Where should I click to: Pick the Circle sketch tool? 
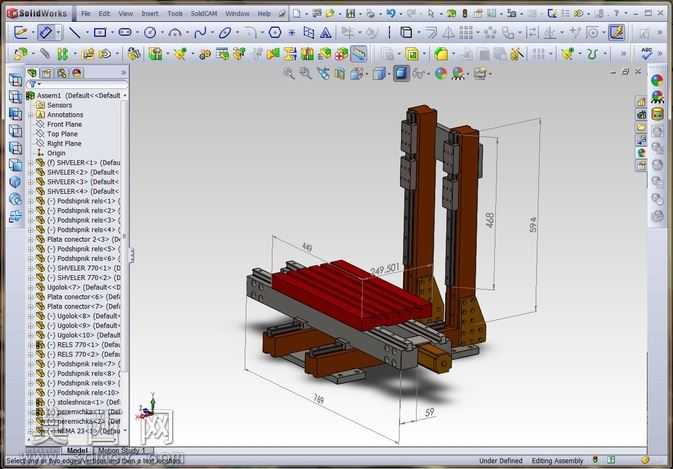coord(149,33)
